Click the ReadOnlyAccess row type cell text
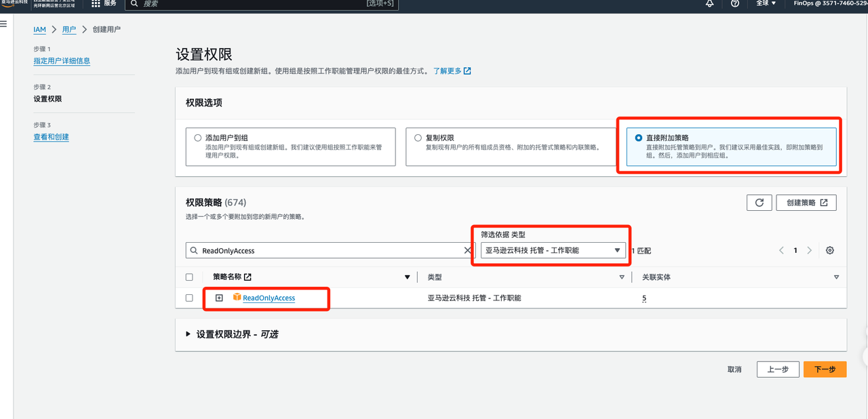868x419 pixels. coord(474,298)
